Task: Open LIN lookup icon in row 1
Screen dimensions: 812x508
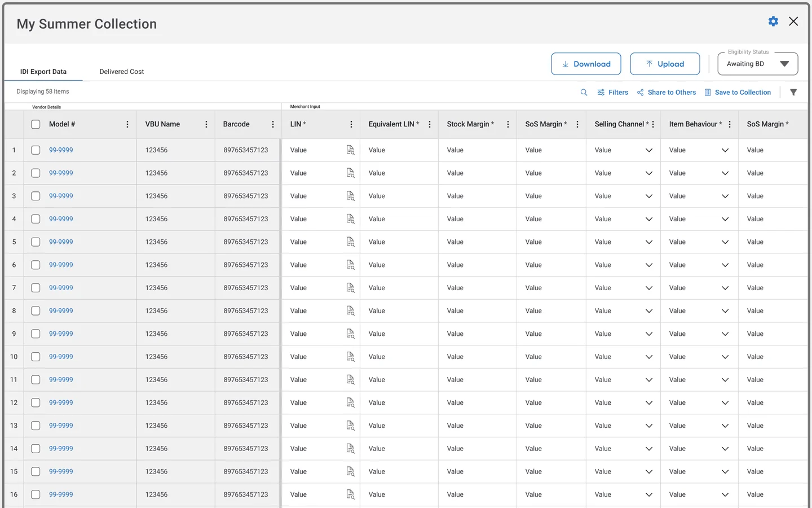Action: (350, 150)
